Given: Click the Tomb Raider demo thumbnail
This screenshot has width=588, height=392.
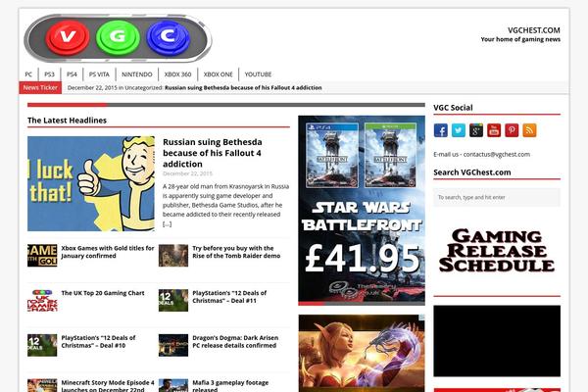Looking at the screenshot, I should tap(173, 256).
